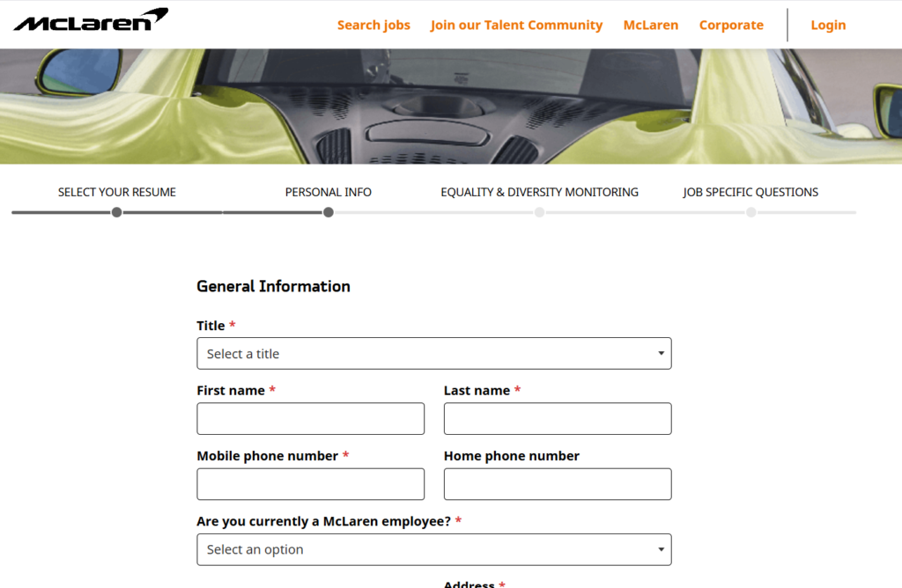Open the McLaren employee Select an option dropdown
Viewport: 902px width, 588px height.
click(x=434, y=549)
